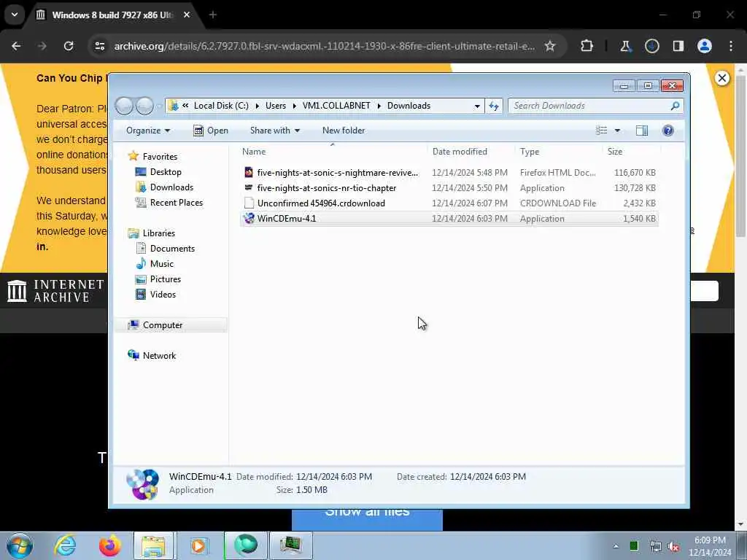
Task: Click the Explorer forward navigation arrow
Action: tap(145, 106)
